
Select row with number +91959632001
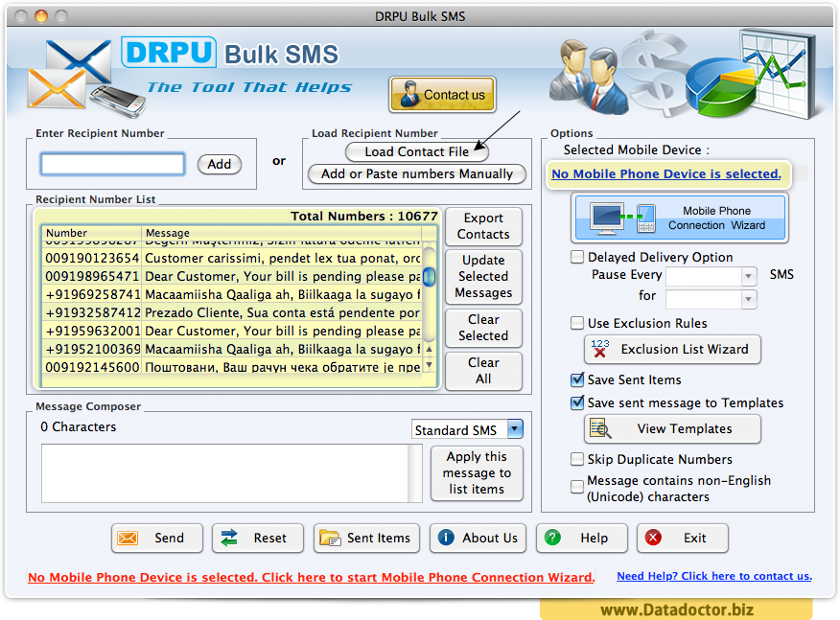[232, 331]
